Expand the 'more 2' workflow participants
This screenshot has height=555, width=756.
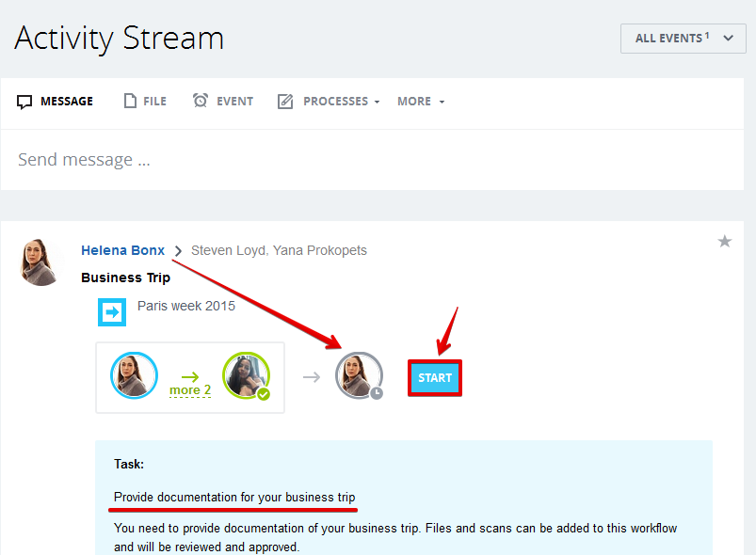click(190, 389)
